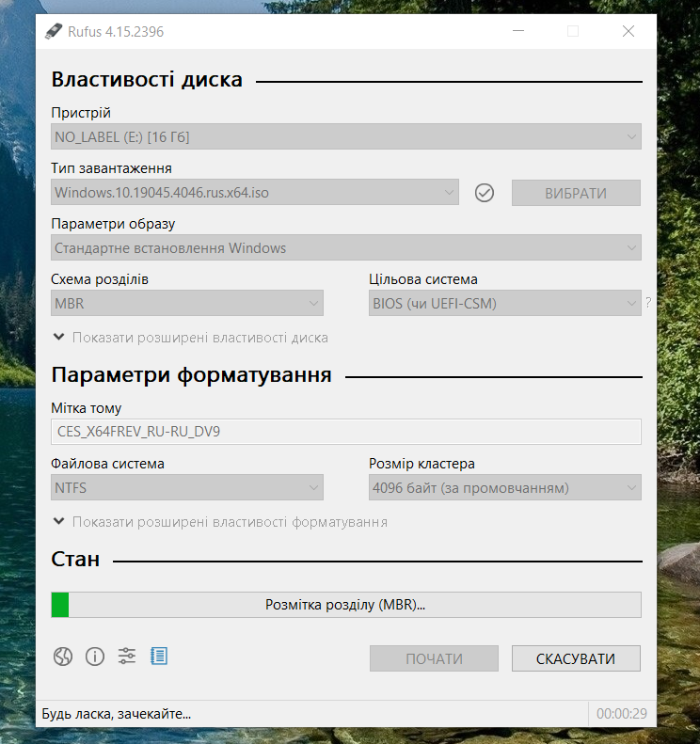Image resolution: width=700 pixels, height=744 pixels.
Task: Open the Параметри образу dropdown
Action: pos(346,247)
